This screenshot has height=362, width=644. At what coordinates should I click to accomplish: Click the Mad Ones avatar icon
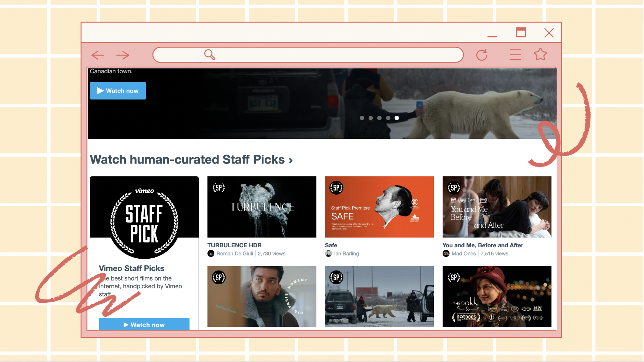click(446, 254)
